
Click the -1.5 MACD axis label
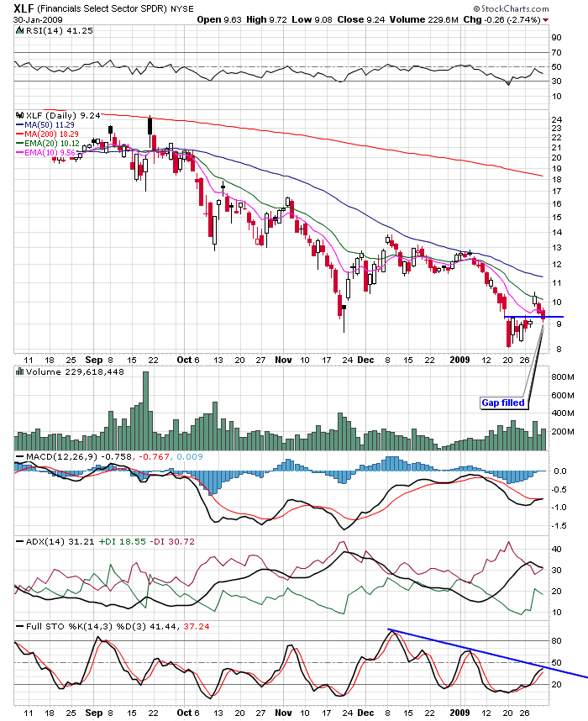(560, 525)
